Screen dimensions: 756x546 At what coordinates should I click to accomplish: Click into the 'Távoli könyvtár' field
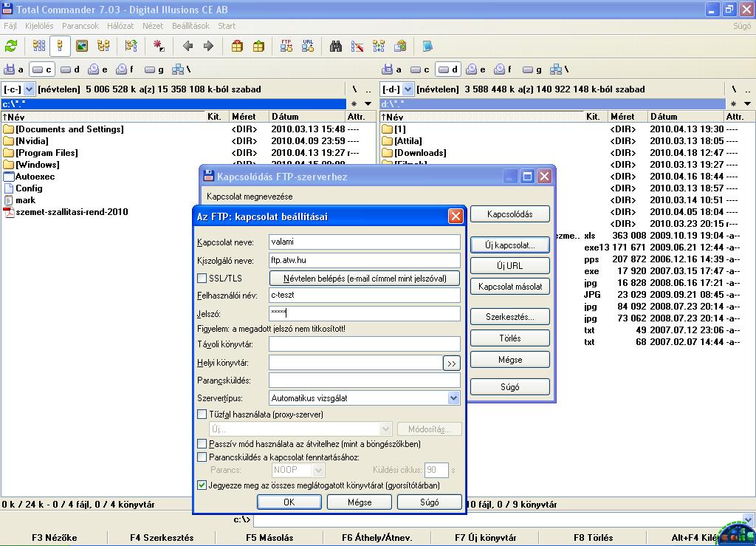coord(365,344)
